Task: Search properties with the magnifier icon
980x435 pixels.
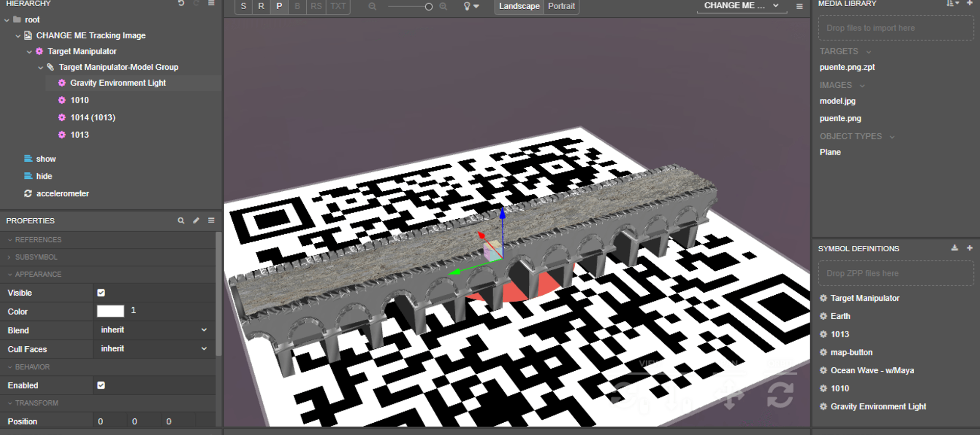Action: pyautogui.click(x=181, y=220)
